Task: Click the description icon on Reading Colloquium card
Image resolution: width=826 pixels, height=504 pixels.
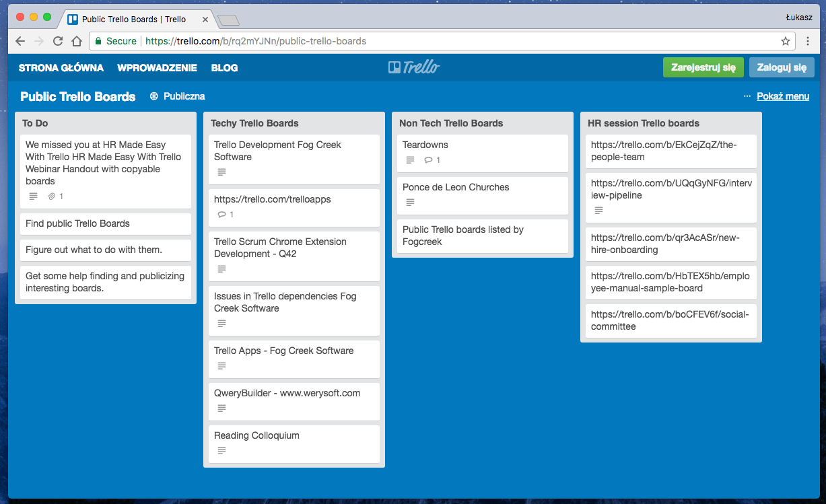Action: coord(221,451)
